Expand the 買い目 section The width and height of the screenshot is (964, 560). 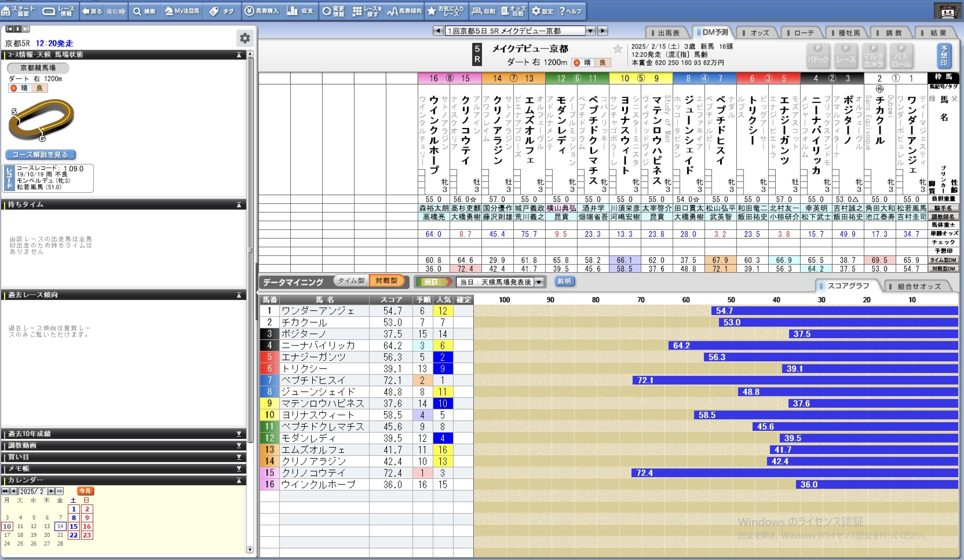[x=239, y=457]
